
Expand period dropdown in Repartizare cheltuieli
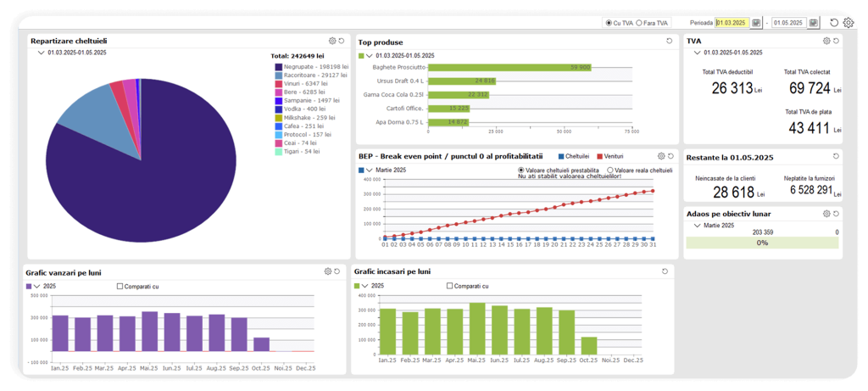click(x=42, y=53)
